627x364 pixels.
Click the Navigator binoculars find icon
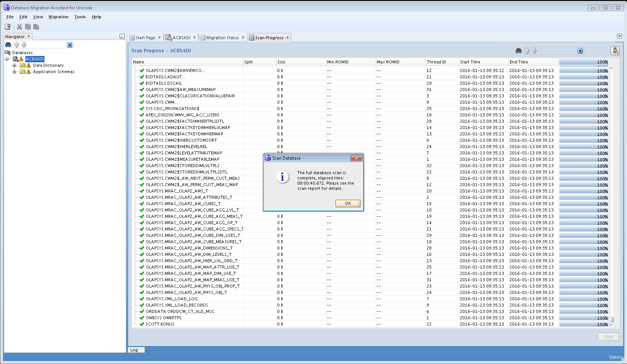[x=8, y=45]
